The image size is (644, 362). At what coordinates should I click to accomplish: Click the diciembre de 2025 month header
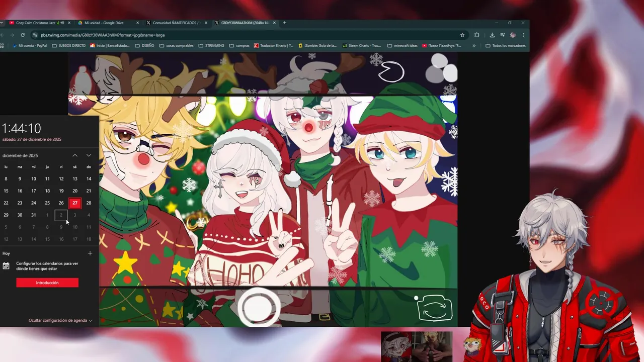coord(20,155)
